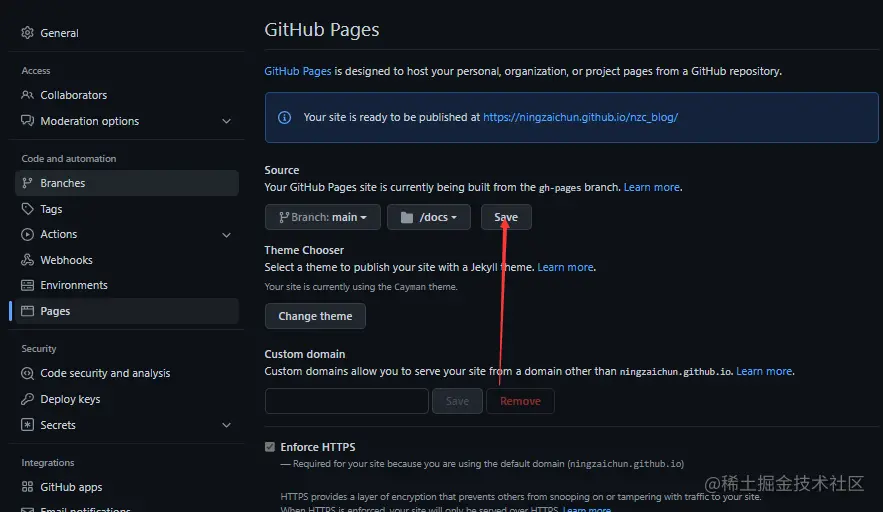Go to Collaborators settings
Image resolution: width=883 pixels, height=512 pixels.
pos(127,95)
